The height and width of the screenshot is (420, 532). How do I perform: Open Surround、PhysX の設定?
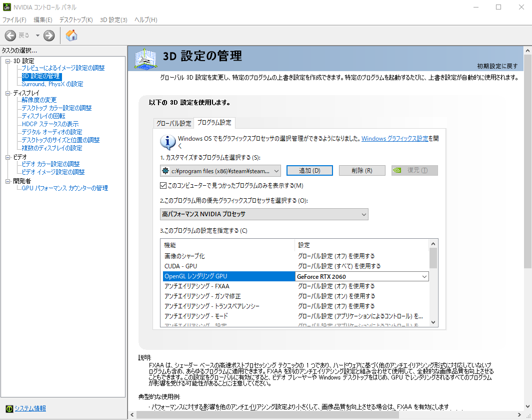point(52,84)
